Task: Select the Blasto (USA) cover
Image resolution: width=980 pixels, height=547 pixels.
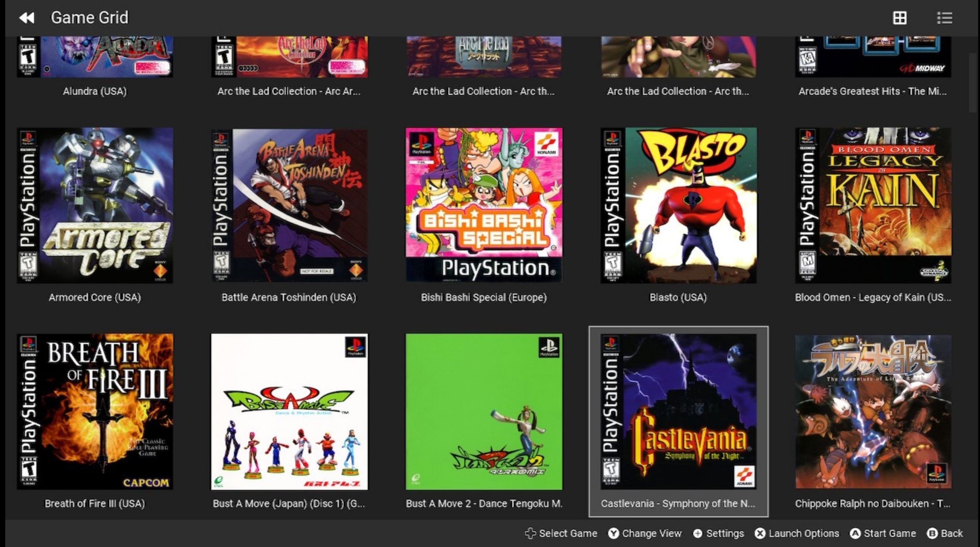Action: pos(679,205)
